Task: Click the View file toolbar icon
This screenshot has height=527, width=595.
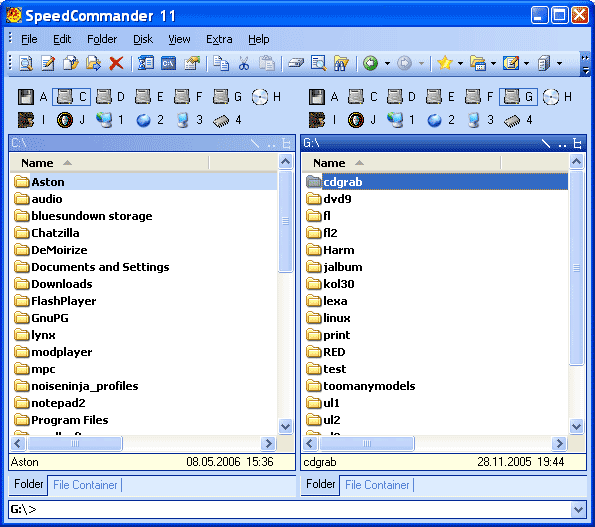Action: pos(26,63)
